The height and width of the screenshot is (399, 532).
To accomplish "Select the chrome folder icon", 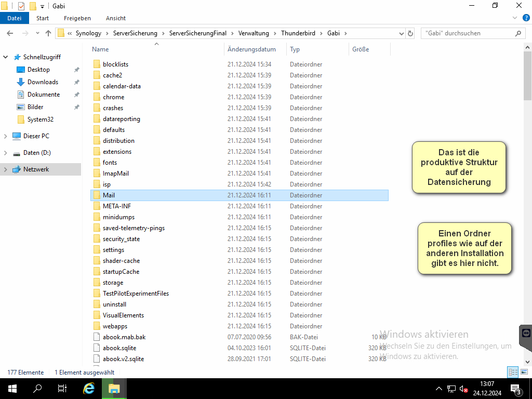I will [97, 97].
